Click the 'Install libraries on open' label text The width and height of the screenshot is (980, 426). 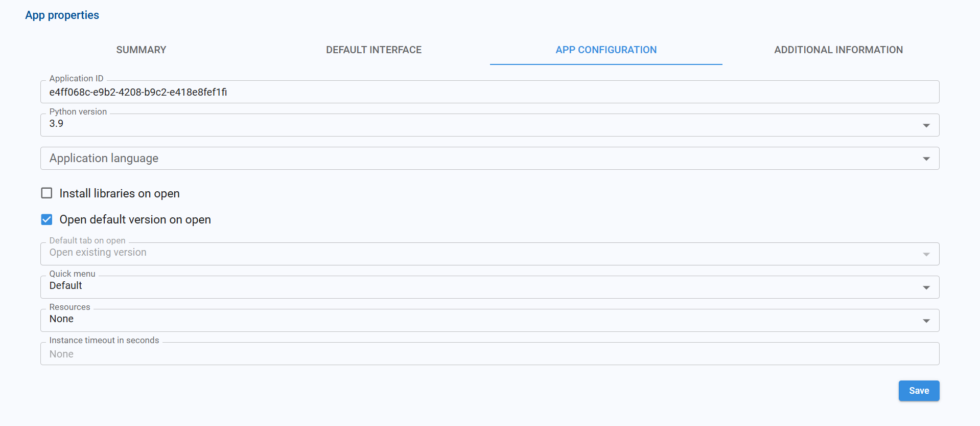(x=120, y=193)
